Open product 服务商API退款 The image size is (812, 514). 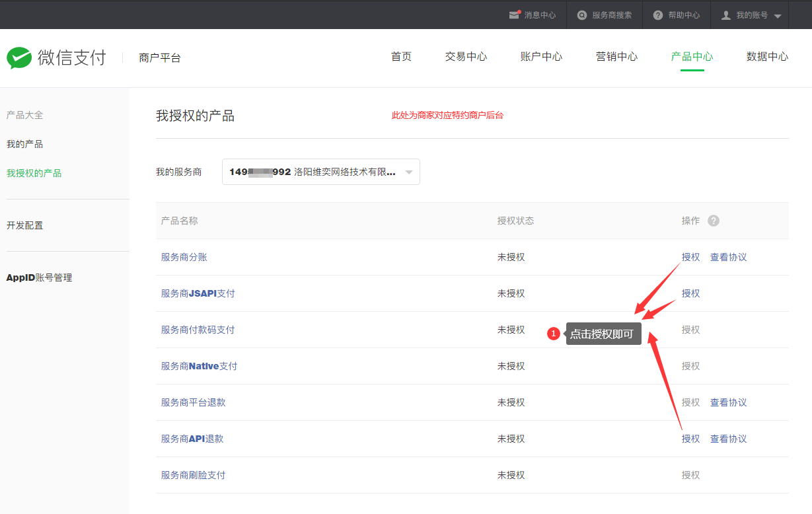pyautogui.click(x=192, y=439)
